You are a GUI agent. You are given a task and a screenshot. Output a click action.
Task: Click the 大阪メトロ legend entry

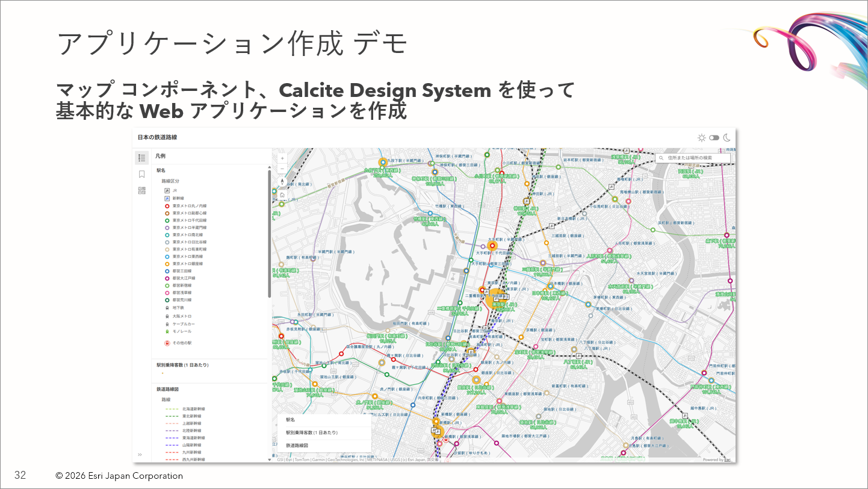pos(178,316)
